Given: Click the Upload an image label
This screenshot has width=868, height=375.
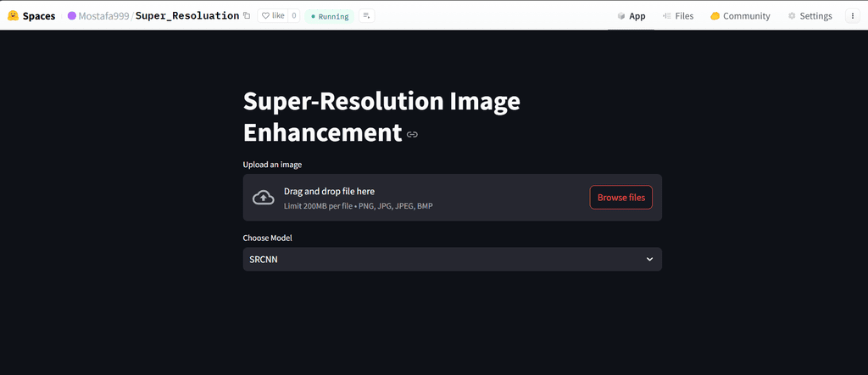Looking at the screenshot, I should tap(272, 165).
